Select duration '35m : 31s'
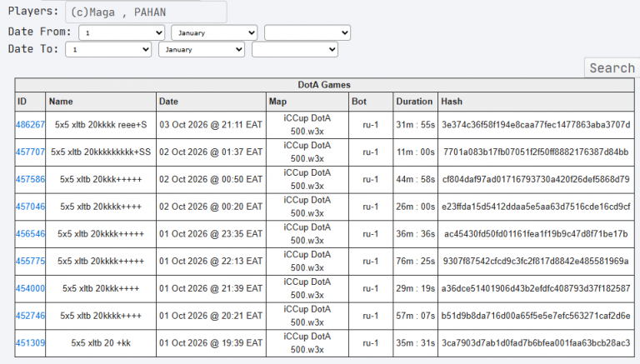The height and width of the screenshot is (364, 640). (x=416, y=343)
